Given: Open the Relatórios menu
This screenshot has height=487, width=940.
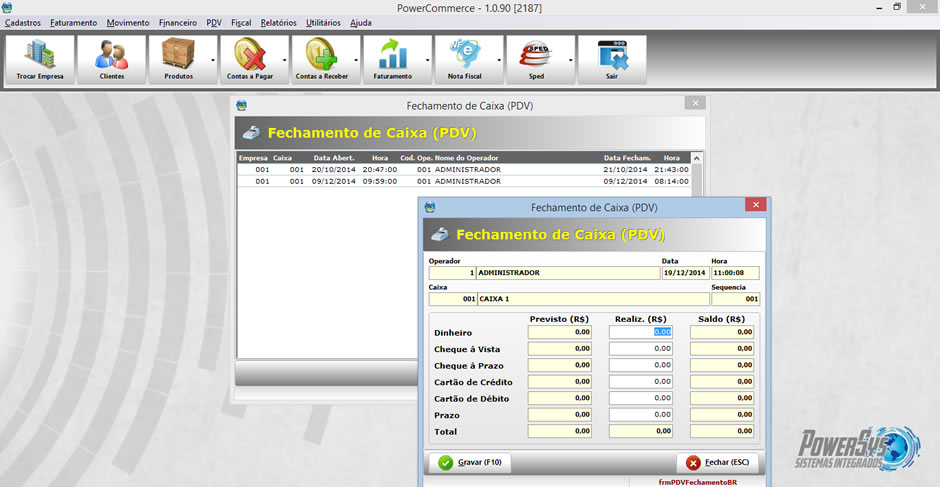Looking at the screenshot, I should [279, 23].
